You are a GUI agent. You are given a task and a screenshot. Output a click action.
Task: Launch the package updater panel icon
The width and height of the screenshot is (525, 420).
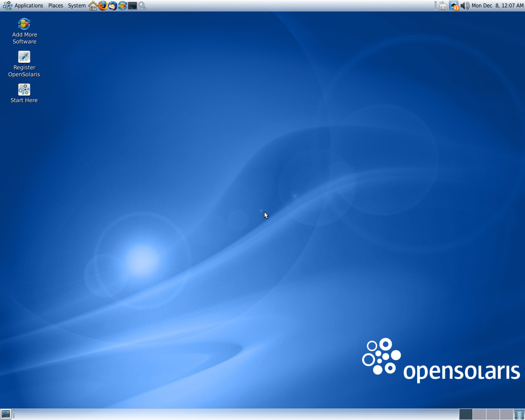[x=122, y=5]
